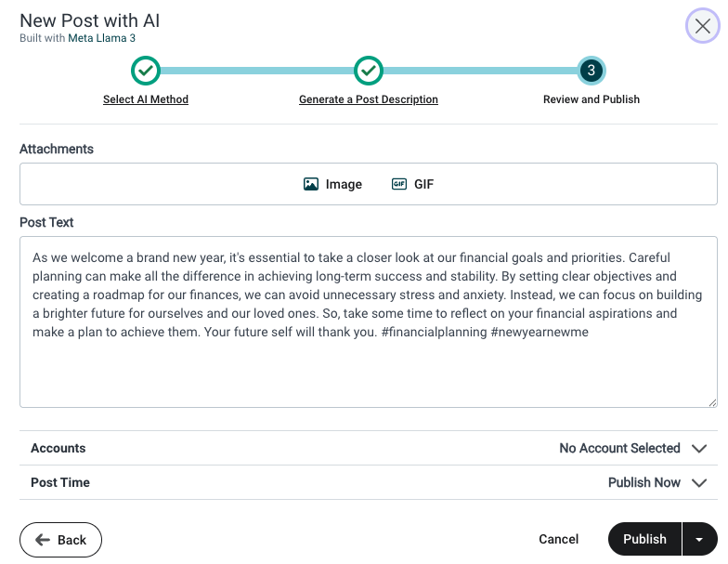Close the New Post with AI dialog

click(x=703, y=26)
